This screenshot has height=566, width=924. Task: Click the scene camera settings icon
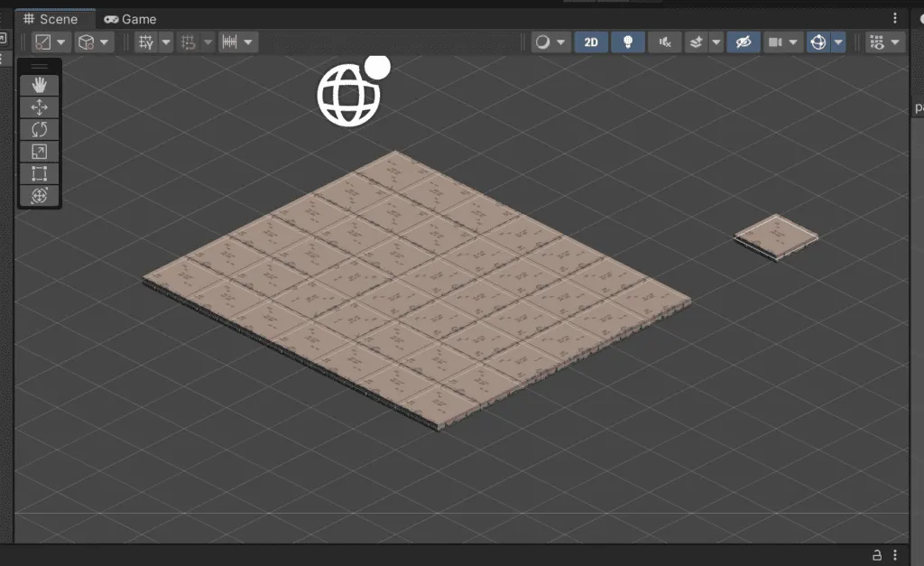point(775,42)
